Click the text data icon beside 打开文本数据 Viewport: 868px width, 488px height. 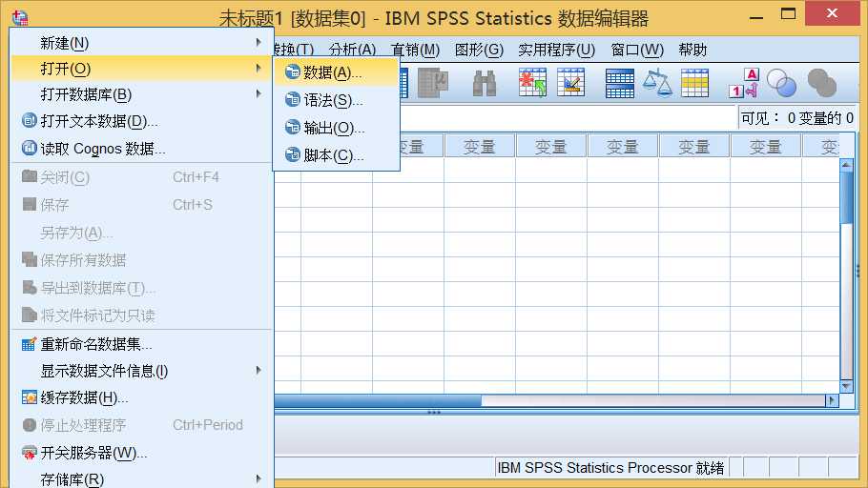pyautogui.click(x=30, y=120)
